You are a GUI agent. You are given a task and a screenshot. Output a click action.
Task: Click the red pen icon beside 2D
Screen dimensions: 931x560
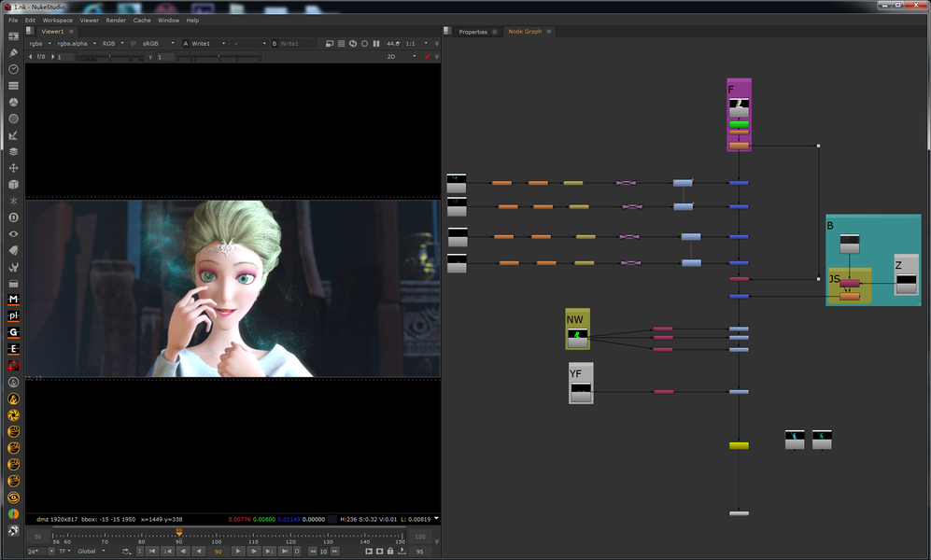[427, 56]
